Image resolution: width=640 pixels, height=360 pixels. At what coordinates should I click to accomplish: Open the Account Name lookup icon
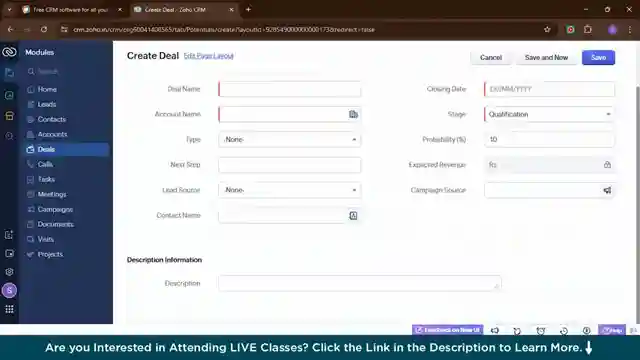pos(353,114)
